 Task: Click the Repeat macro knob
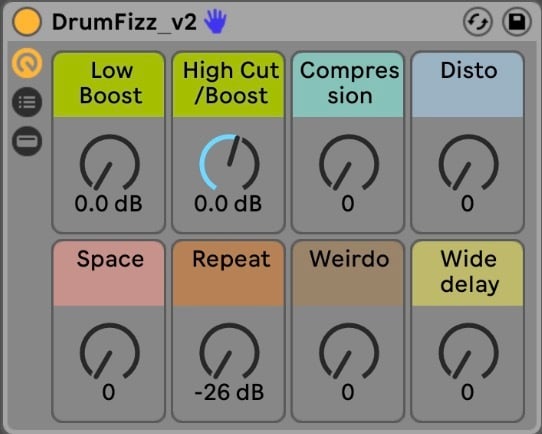pos(229,351)
